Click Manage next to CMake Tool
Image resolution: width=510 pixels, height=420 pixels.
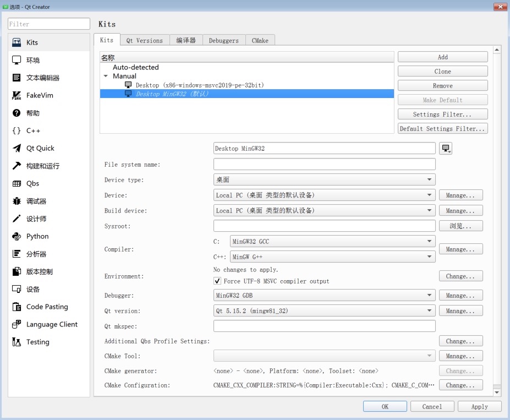coord(461,356)
